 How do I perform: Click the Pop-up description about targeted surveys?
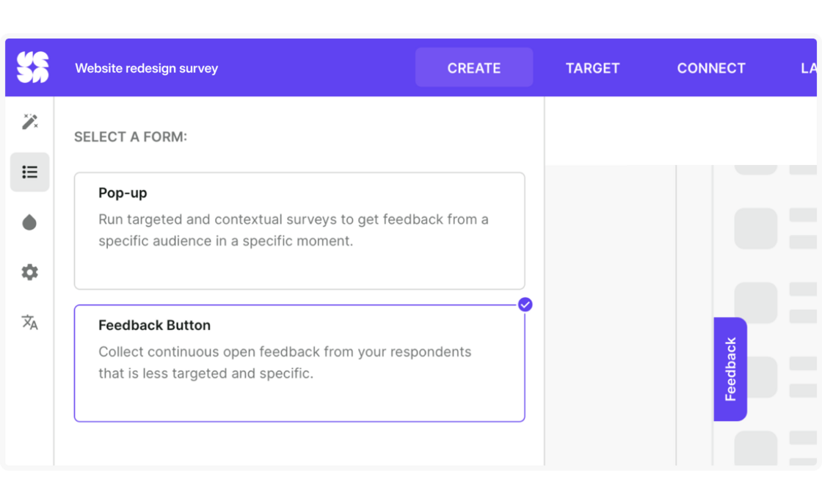pyautogui.click(x=294, y=230)
